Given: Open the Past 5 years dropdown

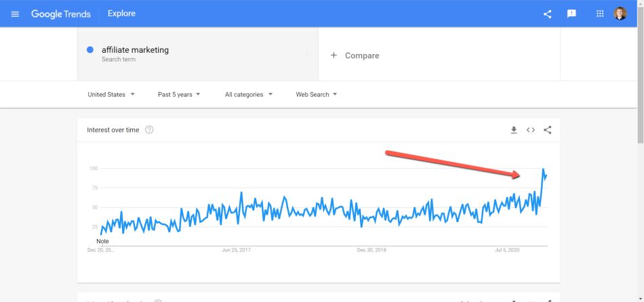Looking at the screenshot, I should click(179, 94).
